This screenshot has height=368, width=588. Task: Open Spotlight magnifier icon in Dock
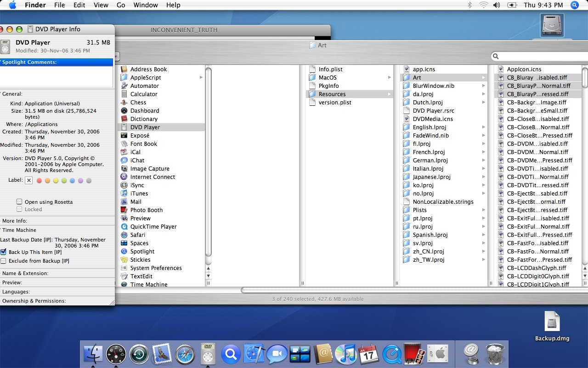[231, 354]
